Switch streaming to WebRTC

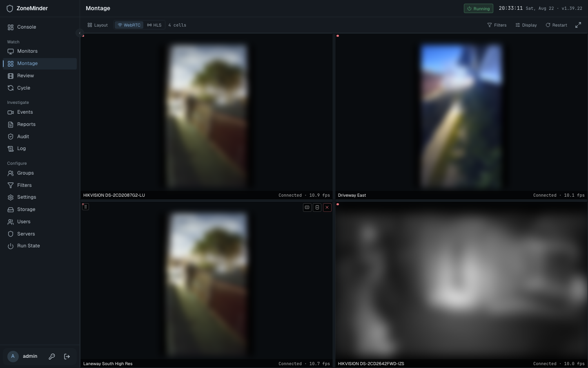(x=129, y=25)
